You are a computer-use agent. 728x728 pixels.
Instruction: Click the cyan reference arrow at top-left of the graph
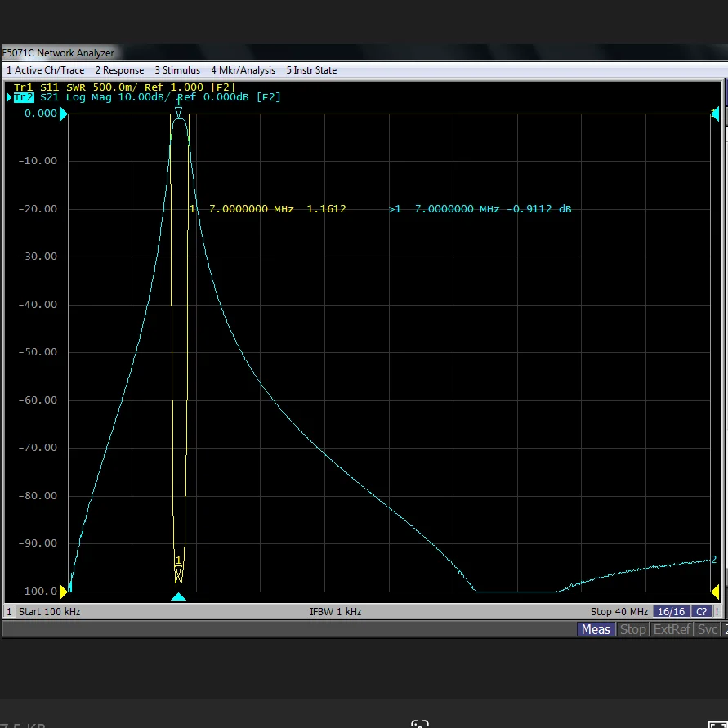click(63, 114)
